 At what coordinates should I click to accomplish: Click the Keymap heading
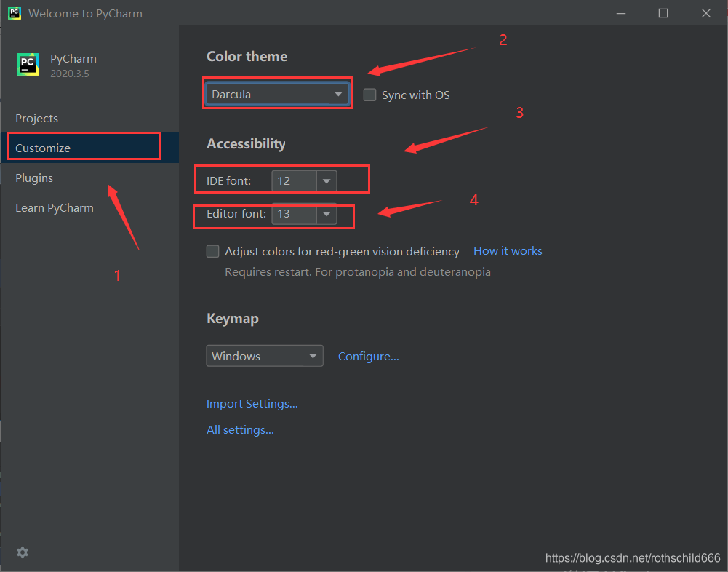pyautogui.click(x=233, y=319)
